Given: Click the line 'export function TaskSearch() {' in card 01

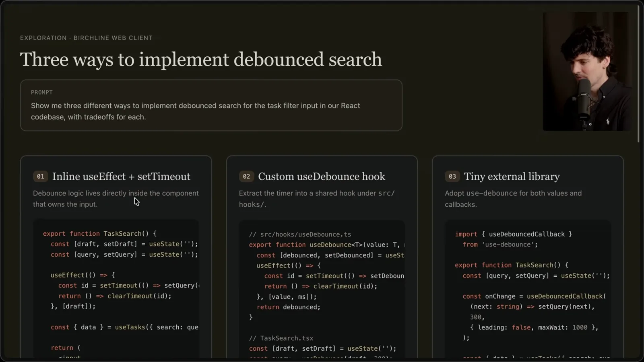Looking at the screenshot, I should click(100, 233).
